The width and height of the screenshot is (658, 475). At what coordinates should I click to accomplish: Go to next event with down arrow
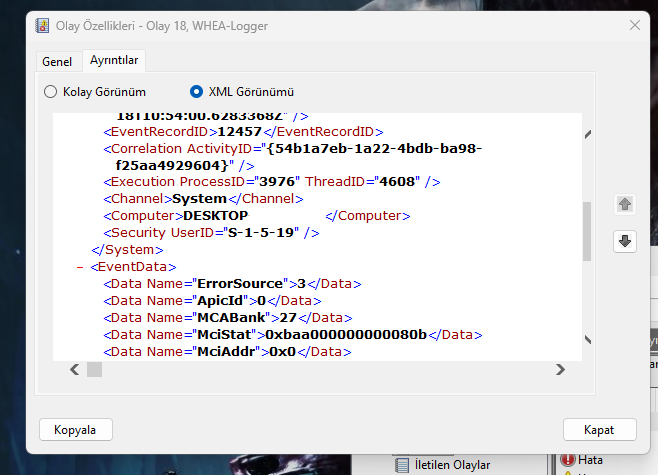[x=625, y=241]
